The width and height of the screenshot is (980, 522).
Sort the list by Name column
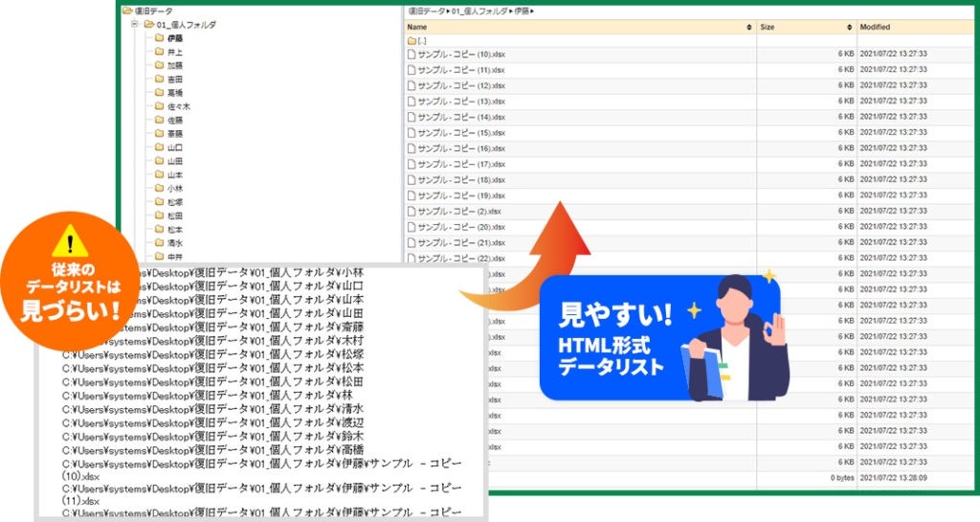tap(417, 27)
